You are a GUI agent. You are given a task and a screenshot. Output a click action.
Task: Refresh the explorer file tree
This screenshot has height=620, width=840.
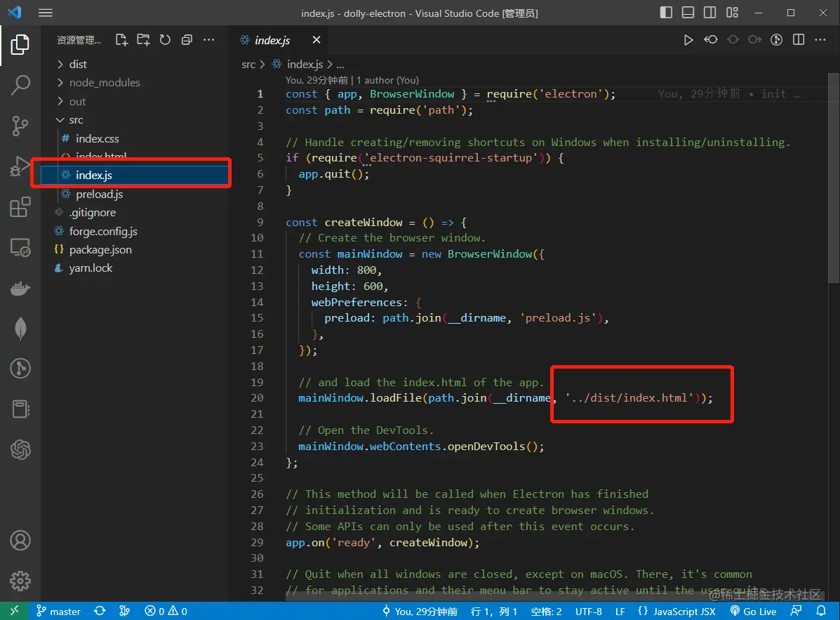(165, 40)
